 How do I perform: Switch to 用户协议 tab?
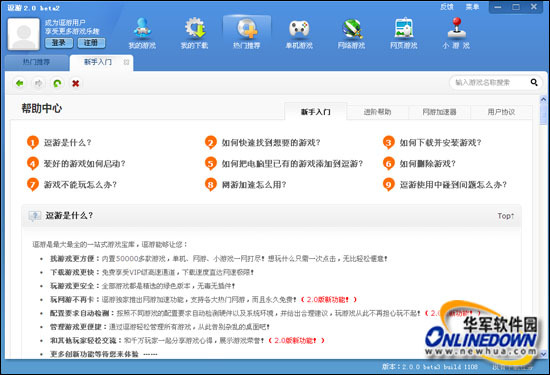click(x=501, y=112)
